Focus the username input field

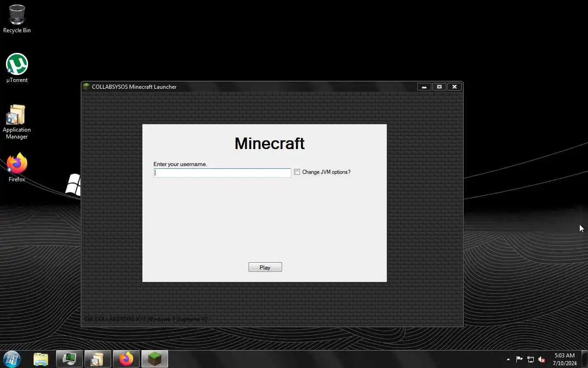pos(222,173)
